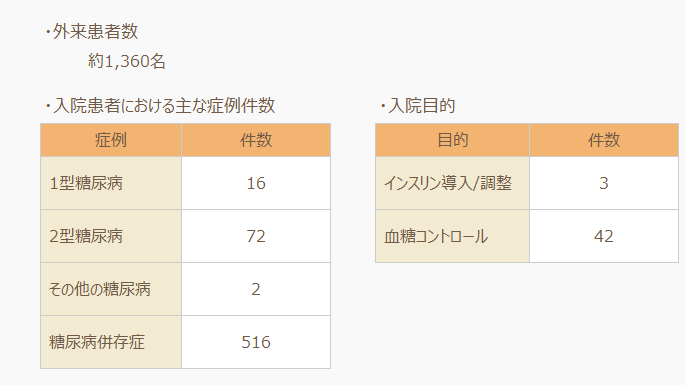
Task: Click the 目的 column header
Action: [x=452, y=140]
